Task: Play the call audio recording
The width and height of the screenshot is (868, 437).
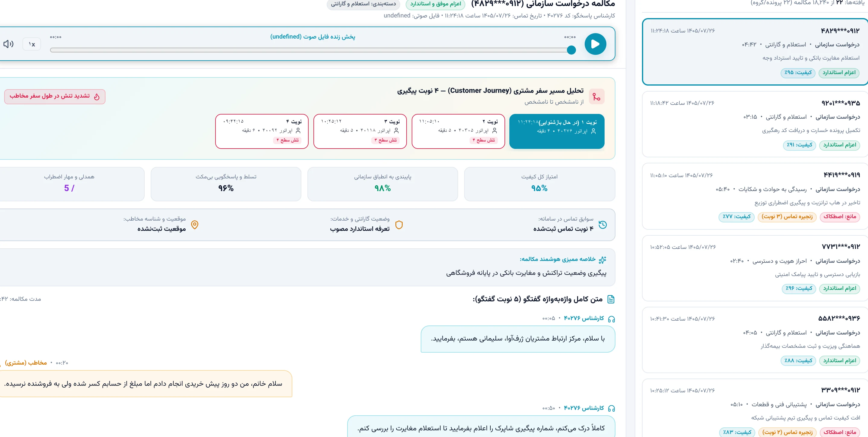Action: pos(595,44)
